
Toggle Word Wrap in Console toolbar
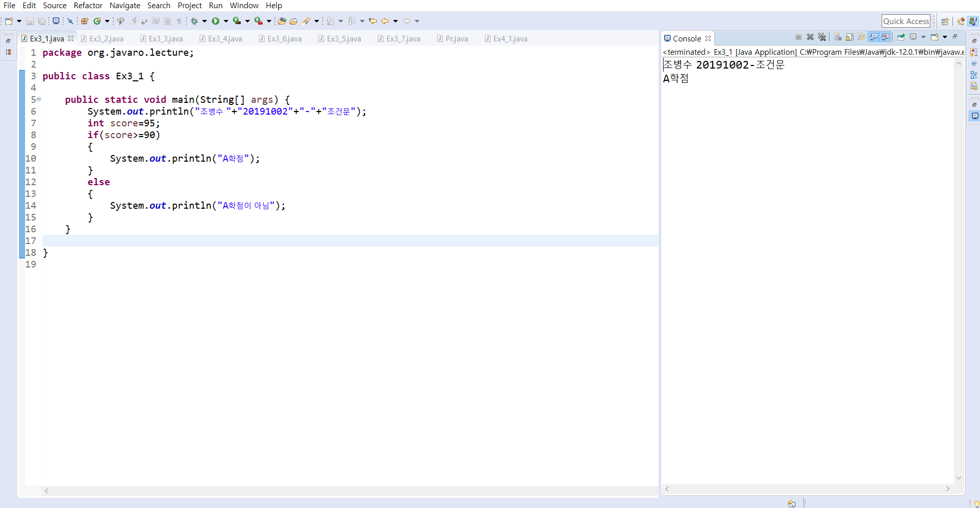click(x=862, y=37)
